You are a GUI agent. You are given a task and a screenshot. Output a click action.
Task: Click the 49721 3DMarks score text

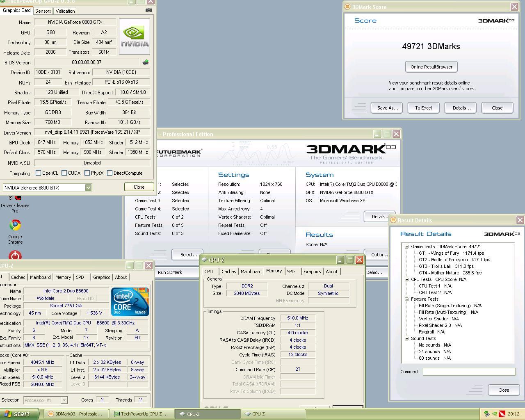[x=431, y=46]
